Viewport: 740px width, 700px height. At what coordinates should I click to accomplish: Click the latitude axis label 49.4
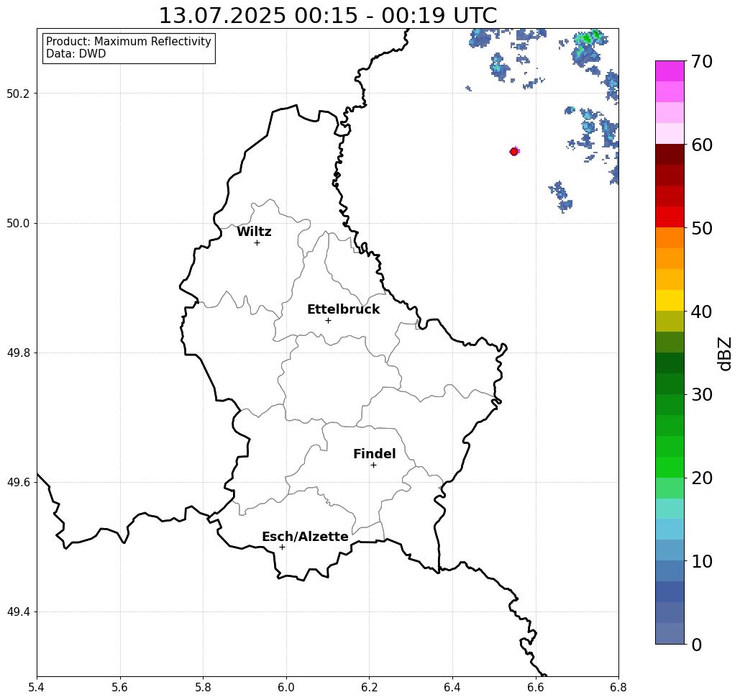coord(18,612)
